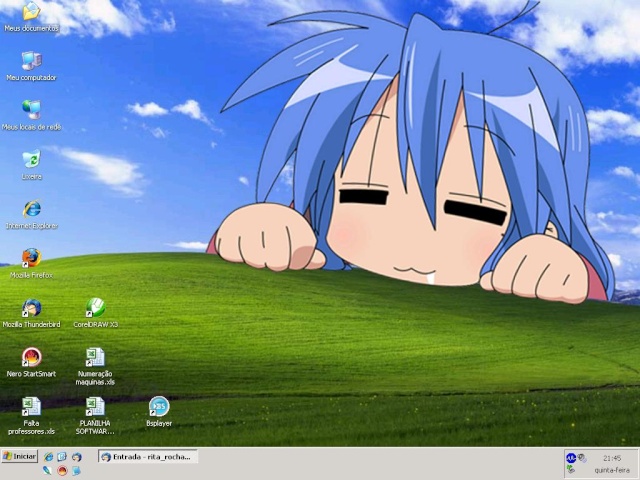Click the blue octagon tray icon
This screenshot has height=480, width=640.
(x=571, y=458)
